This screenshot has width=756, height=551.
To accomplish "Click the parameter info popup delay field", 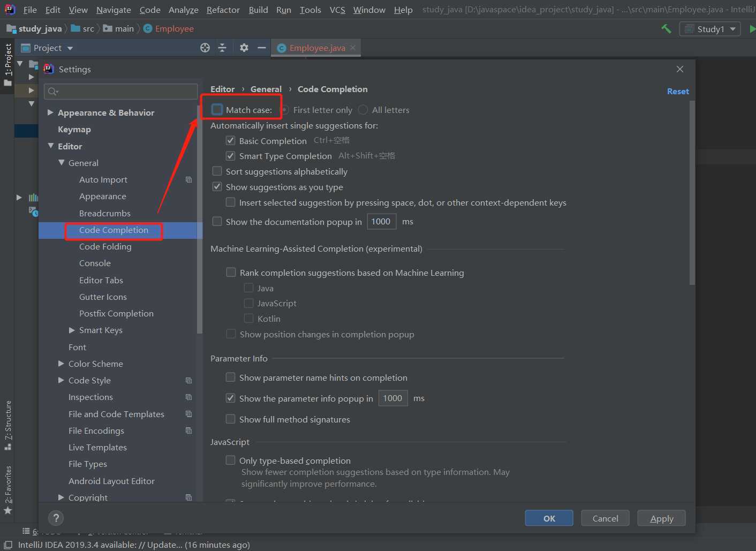I will tap(393, 398).
